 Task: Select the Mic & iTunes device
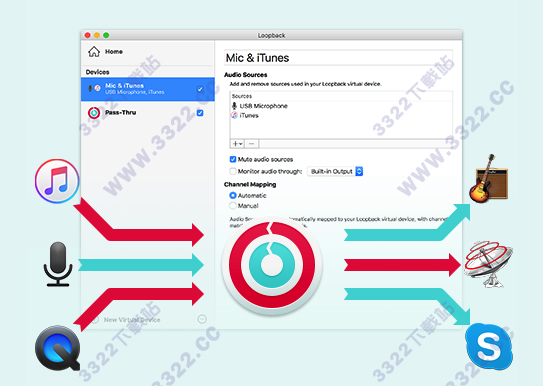(148, 89)
